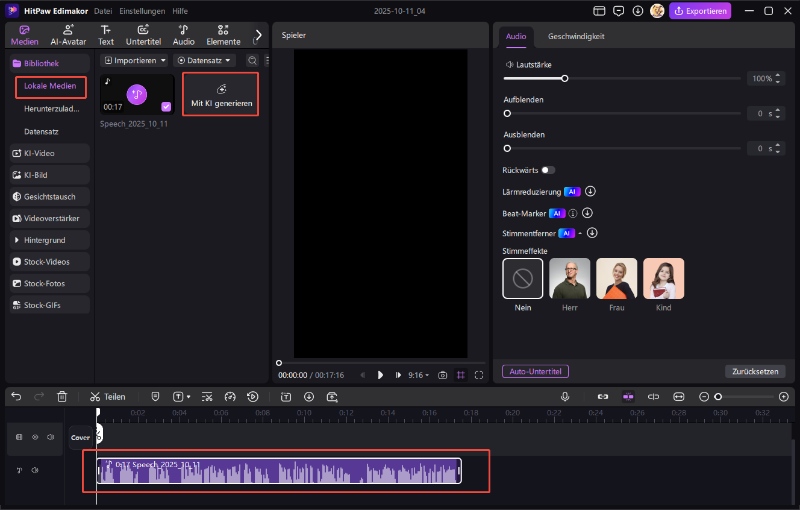The image size is (800, 510).
Task: Switch to the Geschwindigkeit tab
Action: [x=575, y=36]
